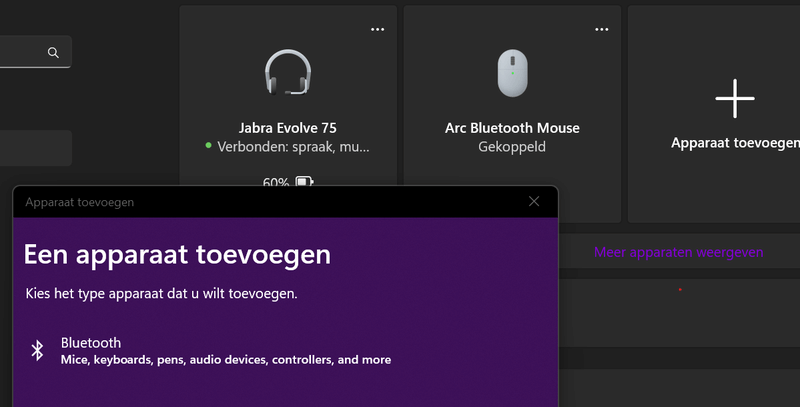Focus the settings search field

click(x=36, y=52)
